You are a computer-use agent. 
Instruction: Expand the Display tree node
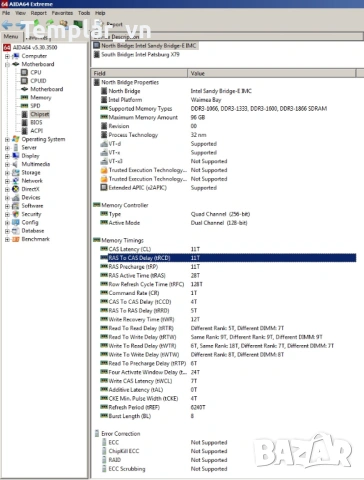point(7,156)
